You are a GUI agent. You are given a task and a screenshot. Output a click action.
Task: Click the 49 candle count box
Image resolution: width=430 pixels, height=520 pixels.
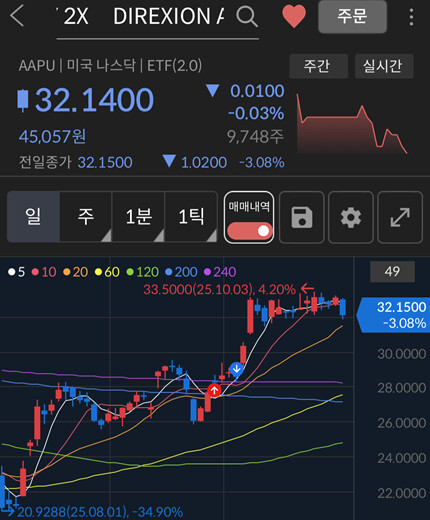[392, 272]
